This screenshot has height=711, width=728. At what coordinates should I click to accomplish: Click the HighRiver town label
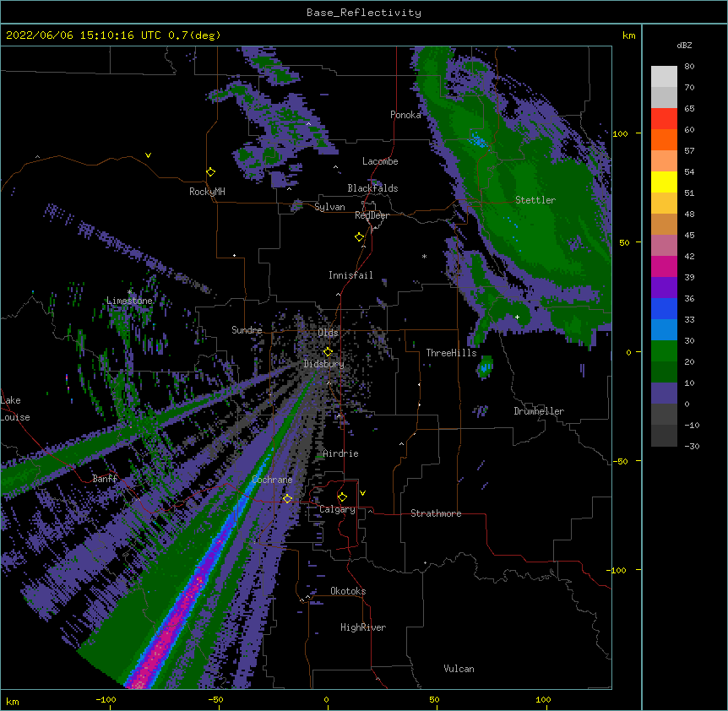pos(363,627)
